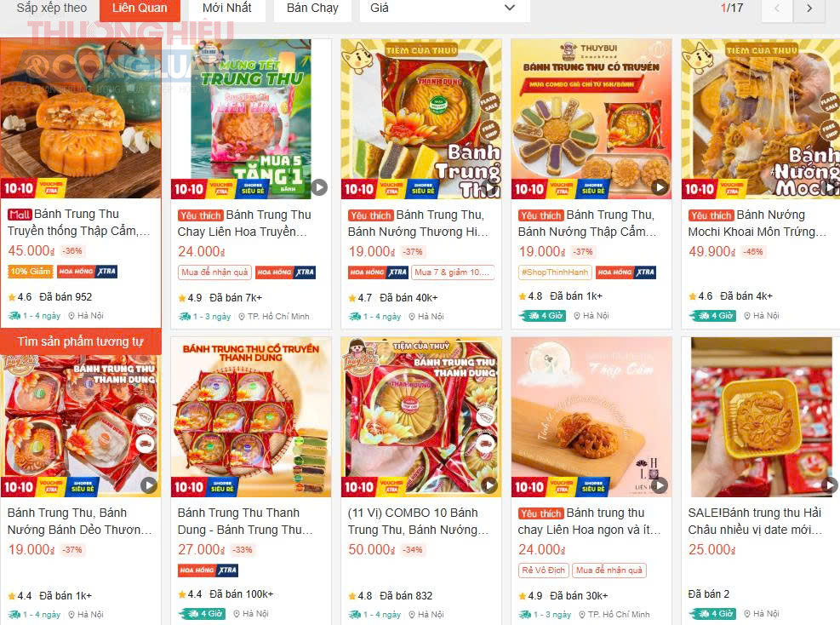The image size is (840, 625).
Task: Play video on Thập Cẩm pink product image
Action: [x=660, y=485]
